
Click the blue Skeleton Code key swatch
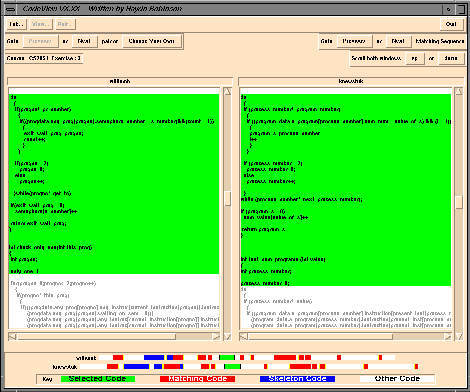297,379
